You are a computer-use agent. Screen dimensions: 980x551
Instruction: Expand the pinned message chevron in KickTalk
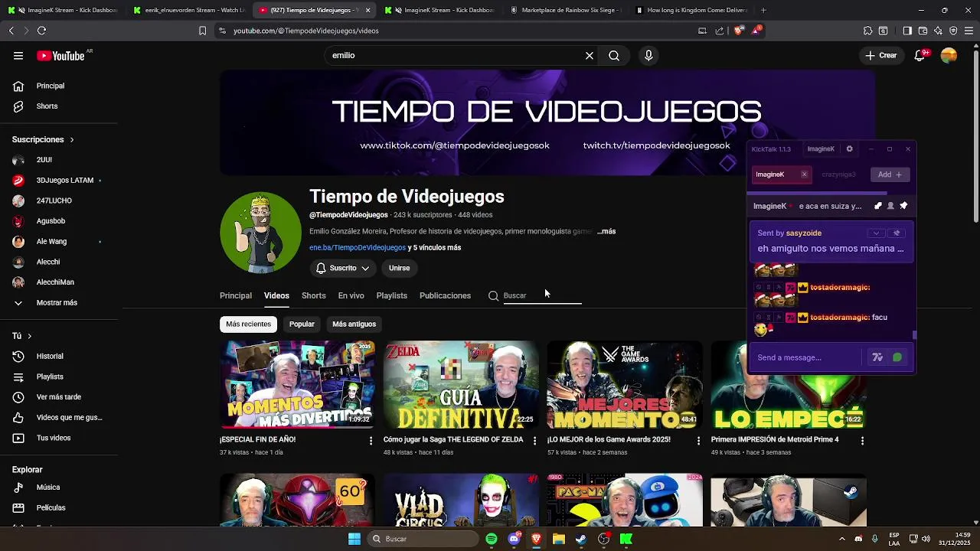click(876, 233)
